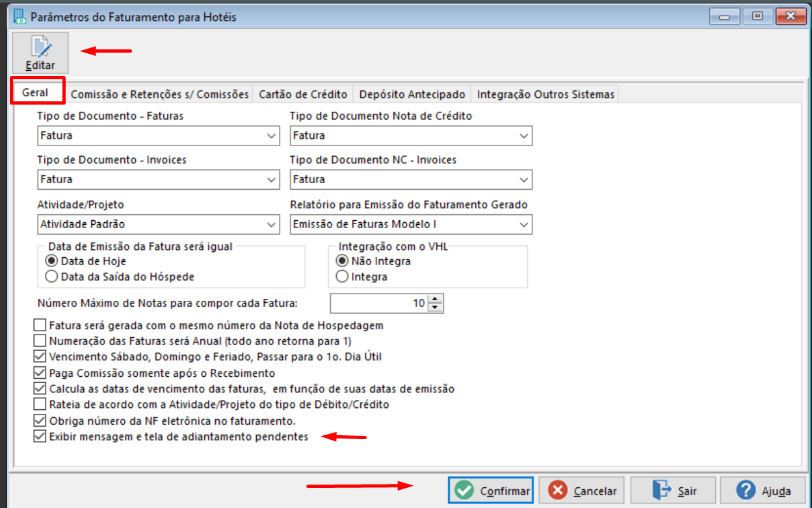The width and height of the screenshot is (812, 508).
Task: Click the Ajuda button
Action: coord(762,490)
